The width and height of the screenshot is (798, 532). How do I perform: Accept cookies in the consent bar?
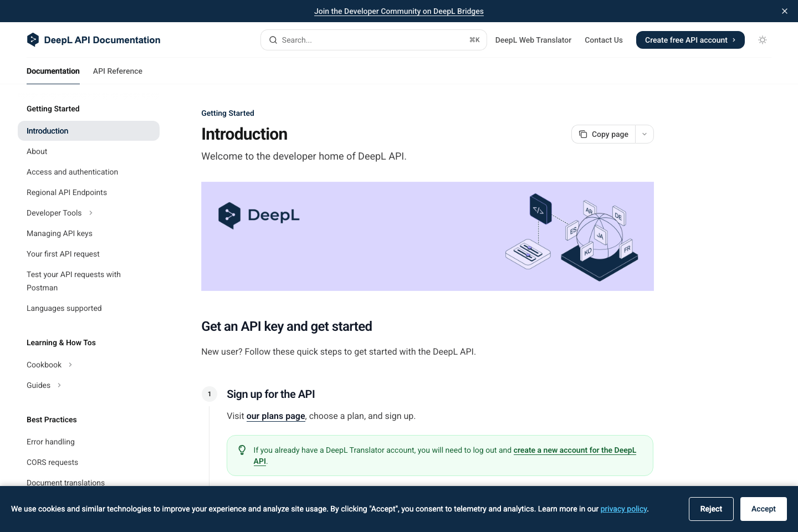pyautogui.click(x=763, y=509)
